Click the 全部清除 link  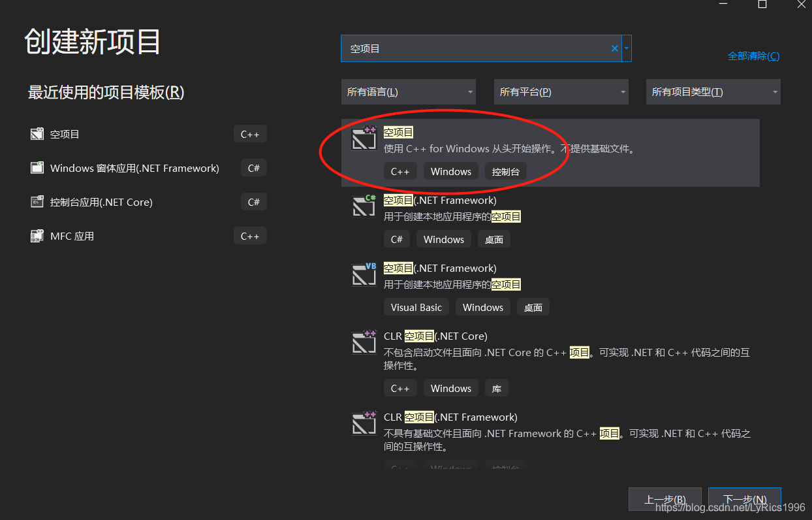753,56
